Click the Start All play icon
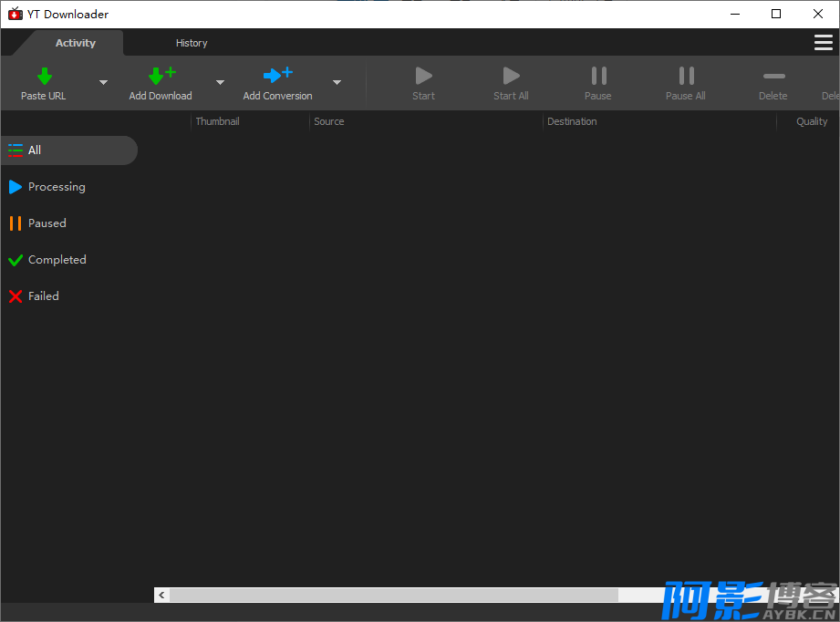Screen dimensions: 840x622 pos(511,76)
